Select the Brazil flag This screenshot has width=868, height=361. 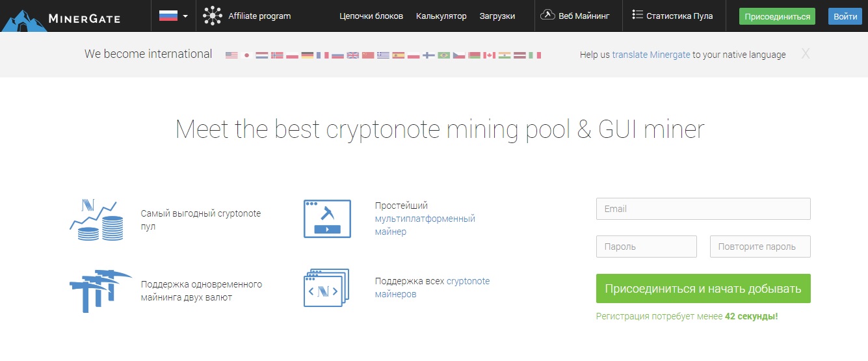click(x=443, y=55)
